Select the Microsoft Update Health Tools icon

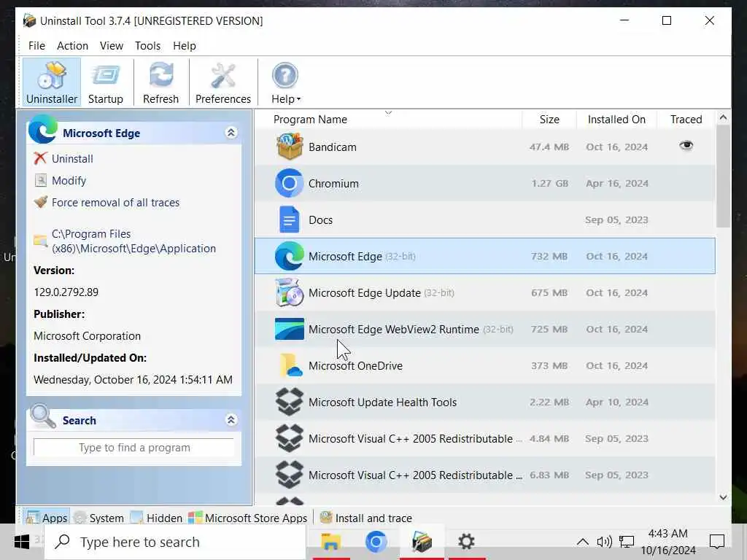289,402
